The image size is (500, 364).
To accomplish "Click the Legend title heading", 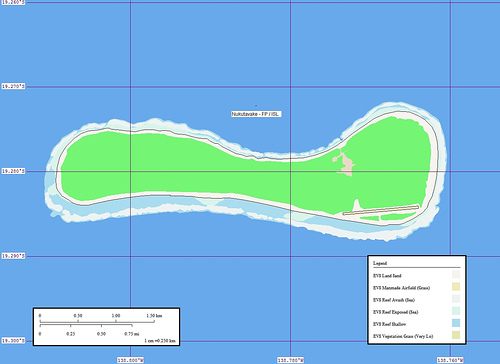I will pos(380,263).
